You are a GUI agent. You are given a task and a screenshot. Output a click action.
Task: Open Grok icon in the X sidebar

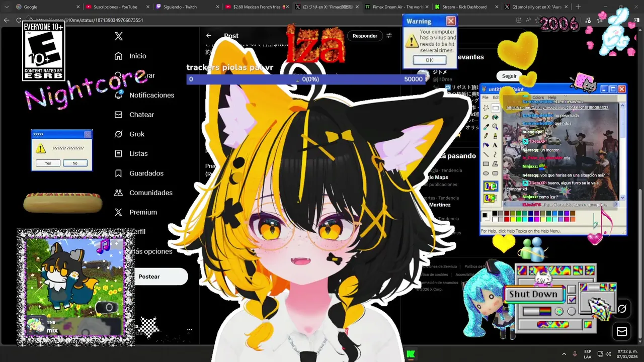point(118,134)
